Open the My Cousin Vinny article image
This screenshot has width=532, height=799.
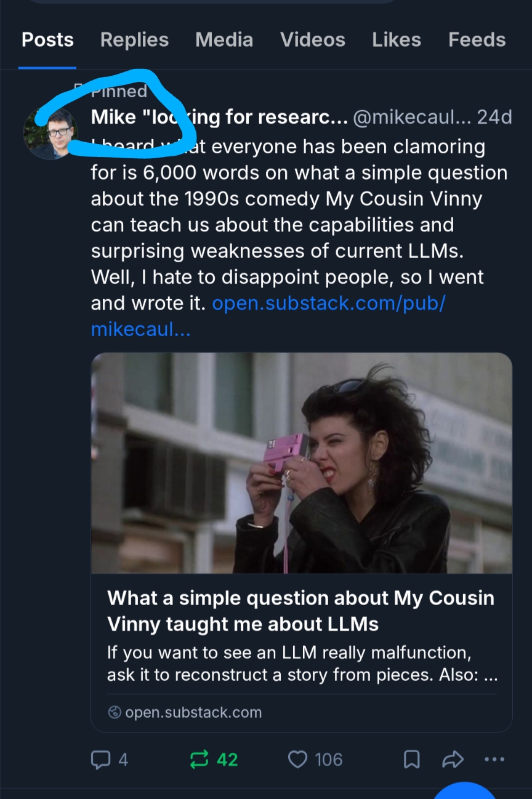[302, 463]
